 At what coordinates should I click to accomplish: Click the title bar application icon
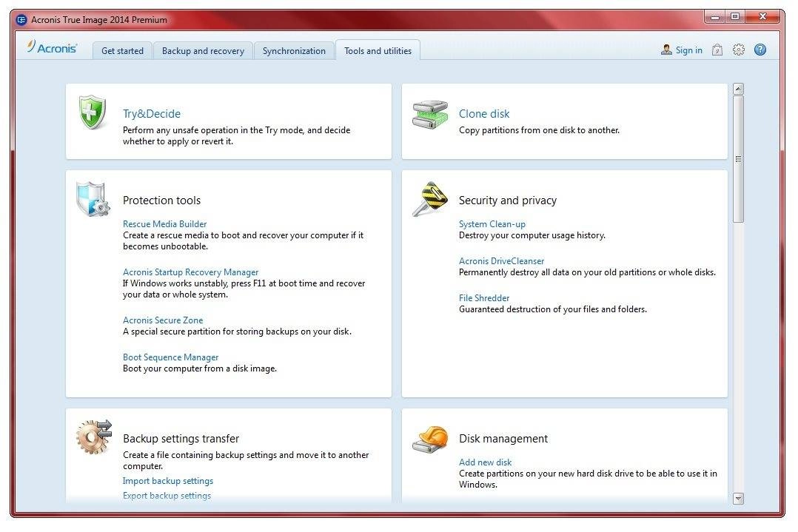coord(21,20)
